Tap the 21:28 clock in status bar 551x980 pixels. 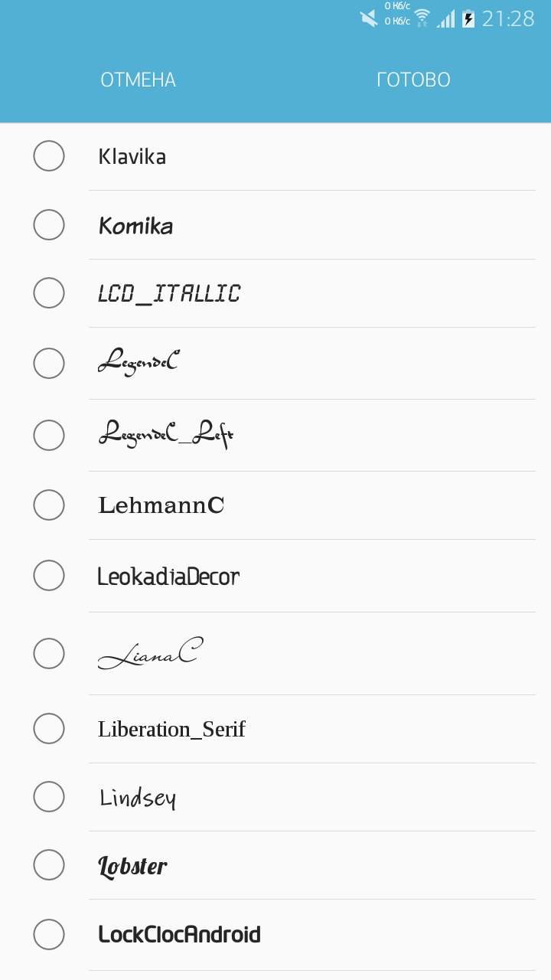point(508,18)
